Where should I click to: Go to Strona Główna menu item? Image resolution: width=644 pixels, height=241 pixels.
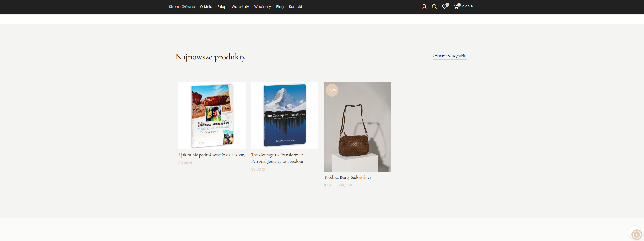point(182,7)
